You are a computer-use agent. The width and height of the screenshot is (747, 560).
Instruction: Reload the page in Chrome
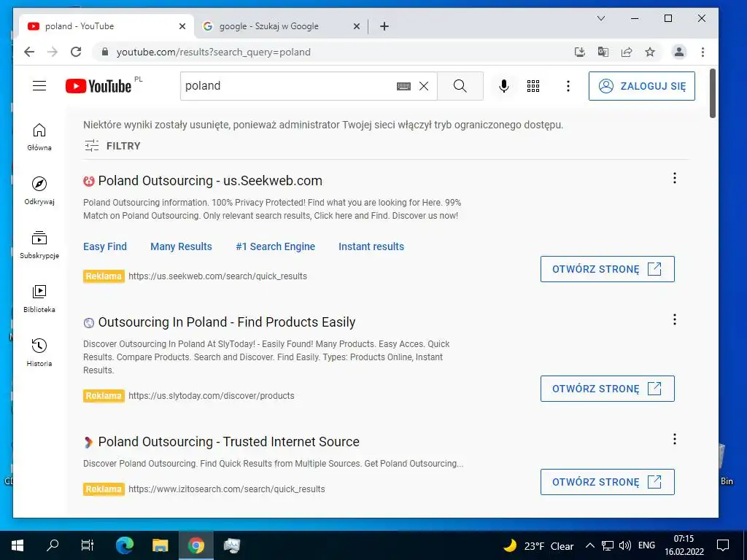tap(76, 52)
